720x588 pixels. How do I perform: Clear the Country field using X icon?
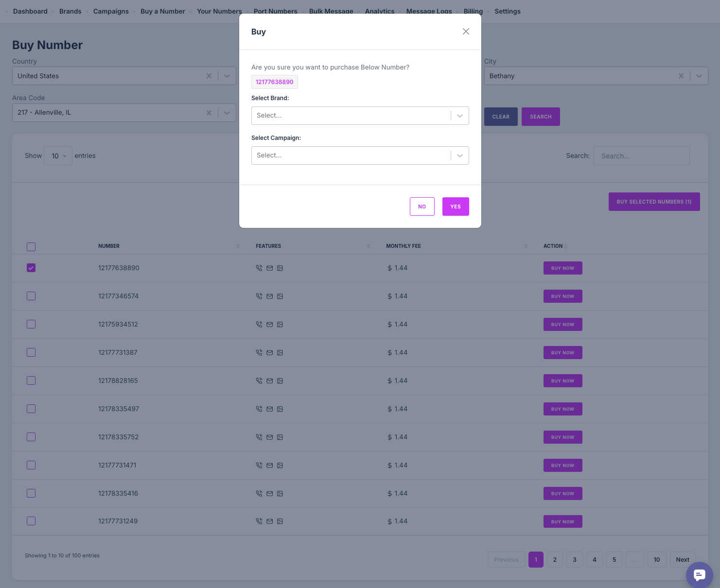[x=209, y=76]
